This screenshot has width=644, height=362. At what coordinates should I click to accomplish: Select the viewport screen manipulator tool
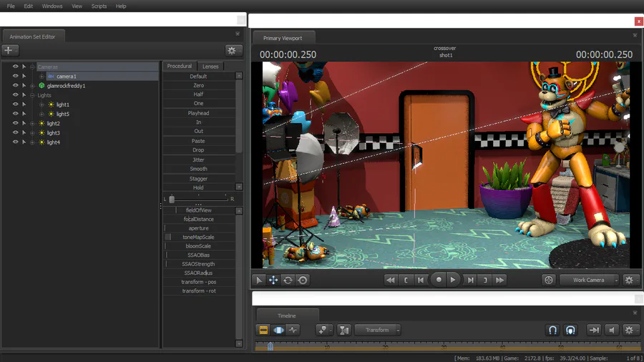click(x=303, y=280)
